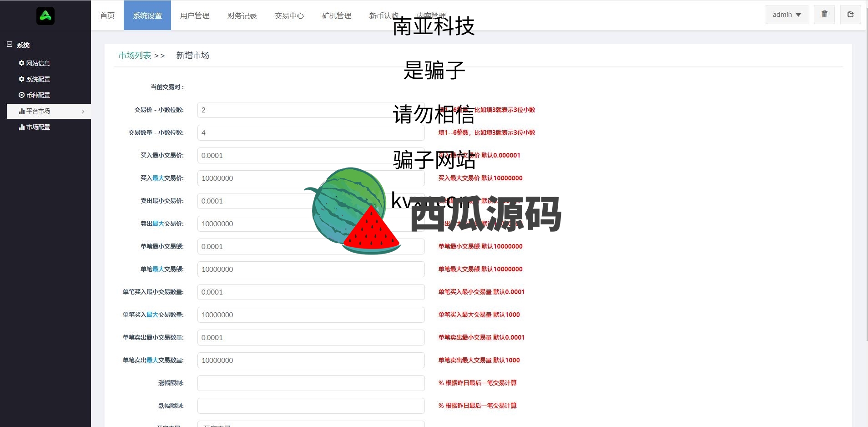Screen dimensions: 868x427
Task: Click hint text 单笔买入最大交易量 默认1000
Action: point(479,315)
